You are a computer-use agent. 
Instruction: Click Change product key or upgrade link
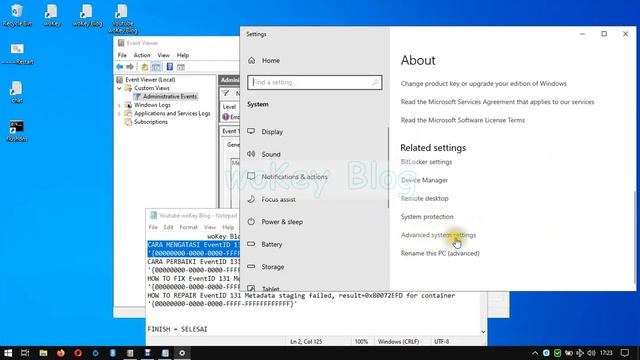pyautogui.click(x=484, y=84)
